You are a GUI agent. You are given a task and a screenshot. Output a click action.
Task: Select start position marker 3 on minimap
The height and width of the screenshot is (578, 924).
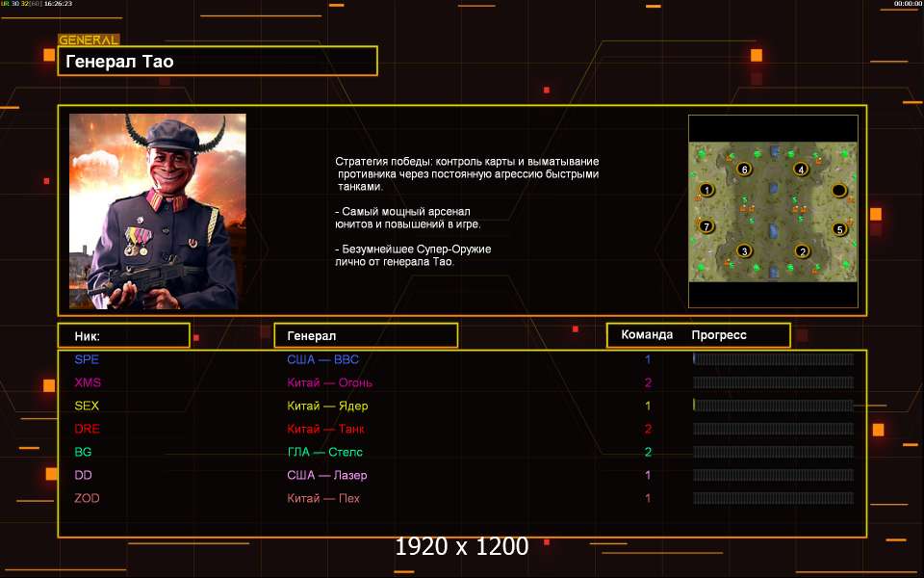pos(744,251)
